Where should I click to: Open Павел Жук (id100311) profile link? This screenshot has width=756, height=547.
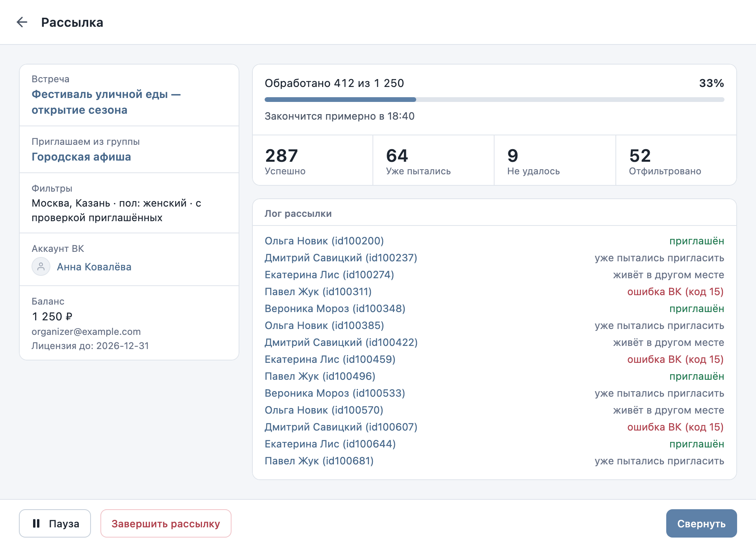(x=318, y=292)
